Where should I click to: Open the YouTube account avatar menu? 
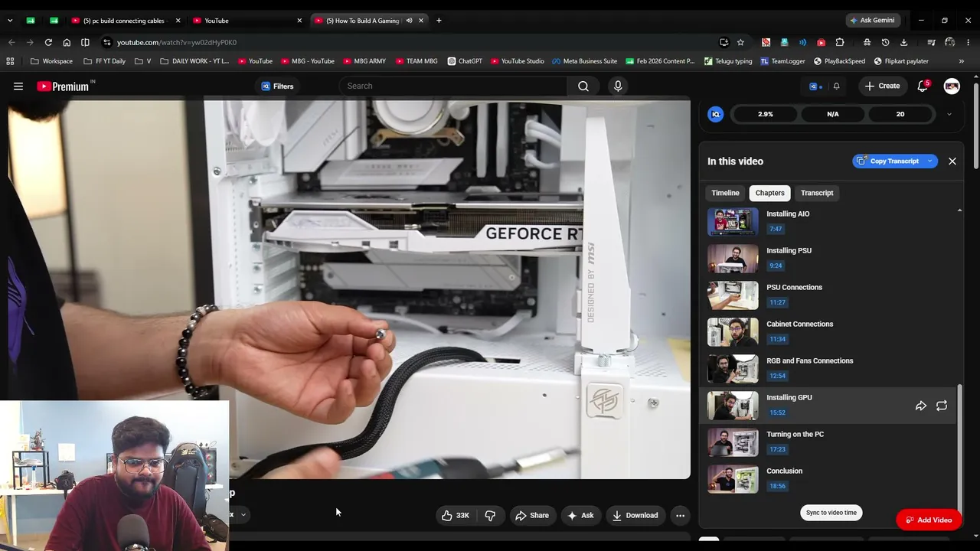(952, 86)
